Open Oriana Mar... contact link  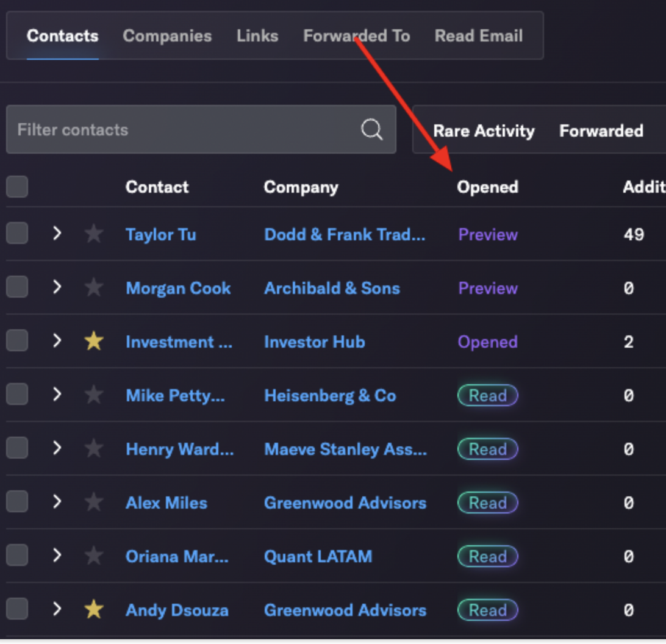pyautogui.click(x=177, y=557)
